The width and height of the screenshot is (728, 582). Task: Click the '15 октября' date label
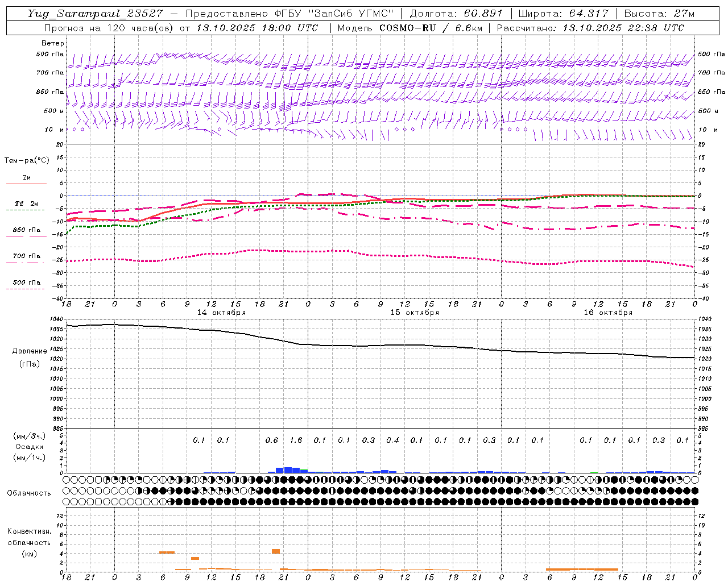pyautogui.click(x=415, y=313)
